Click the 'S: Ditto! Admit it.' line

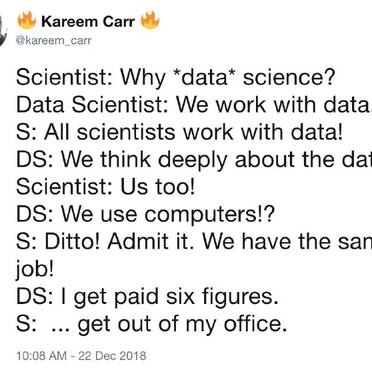pos(194,241)
